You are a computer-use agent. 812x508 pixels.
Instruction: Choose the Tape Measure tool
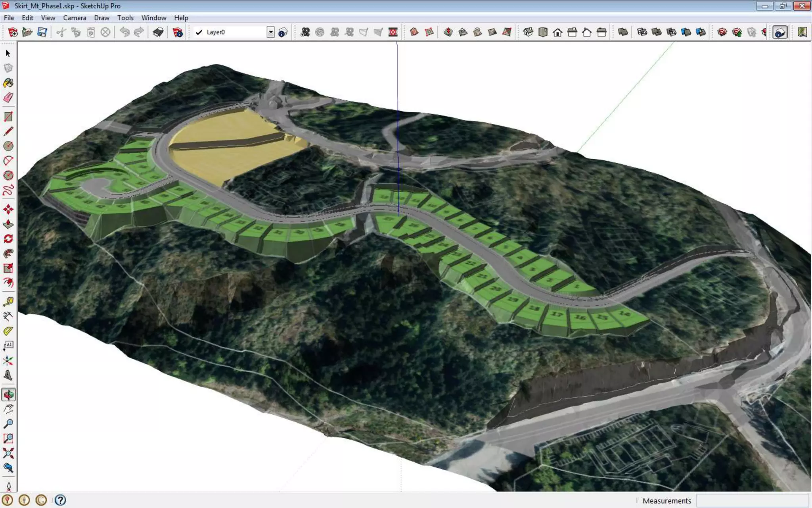tap(8, 302)
